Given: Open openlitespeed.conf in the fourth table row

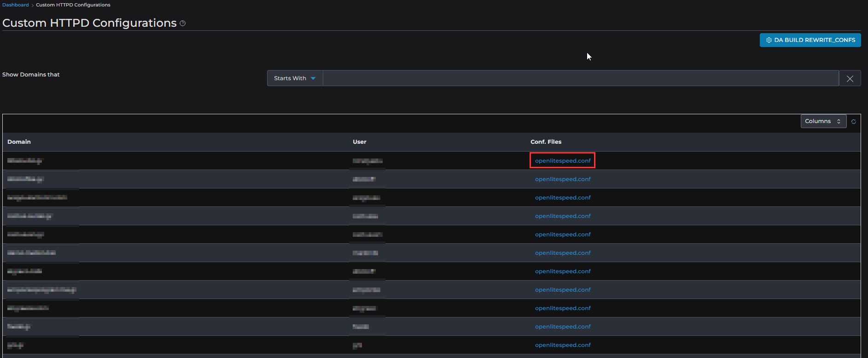Looking at the screenshot, I should [562, 216].
